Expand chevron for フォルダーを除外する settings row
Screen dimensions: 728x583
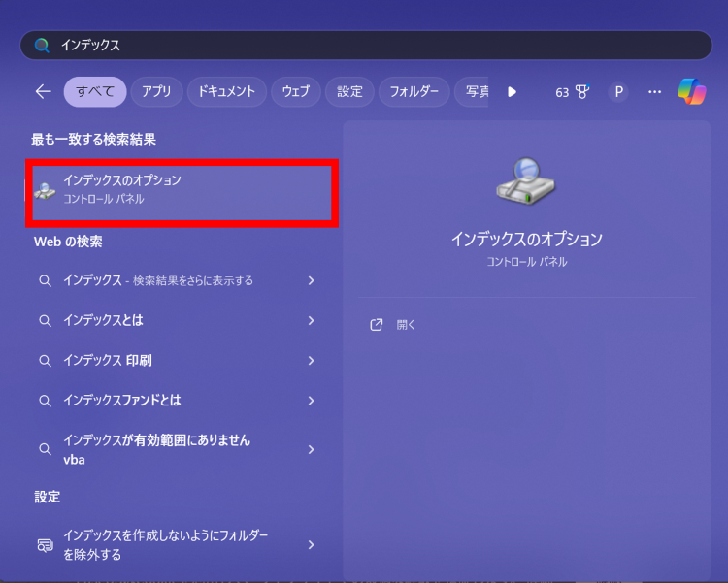[x=311, y=544]
